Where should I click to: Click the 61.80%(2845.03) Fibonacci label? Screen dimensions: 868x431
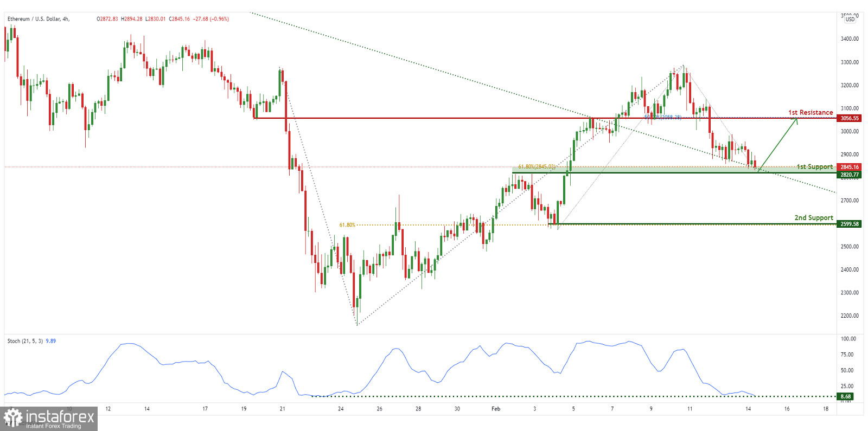[x=537, y=167]
